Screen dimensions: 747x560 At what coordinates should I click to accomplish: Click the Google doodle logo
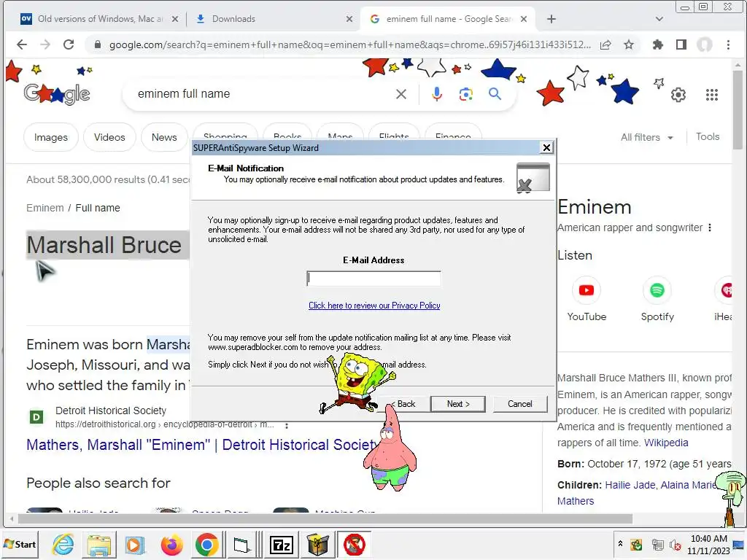(57, 94)
